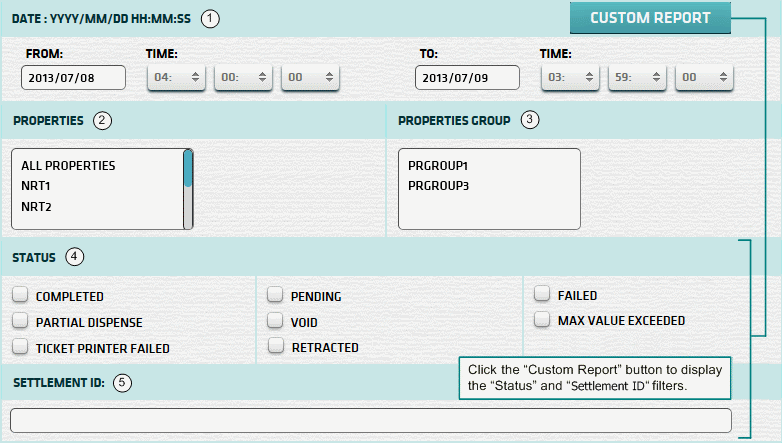Tick the Partial Dispense checkbox

pos(20,322)
